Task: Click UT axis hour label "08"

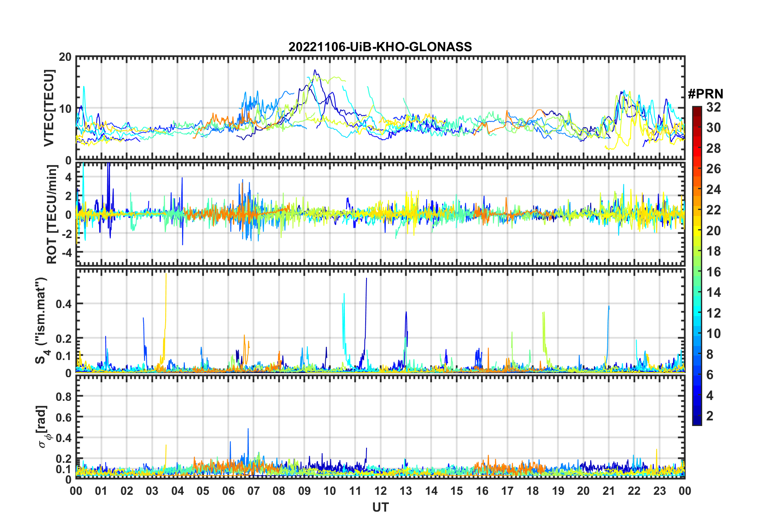Action: 279,491
